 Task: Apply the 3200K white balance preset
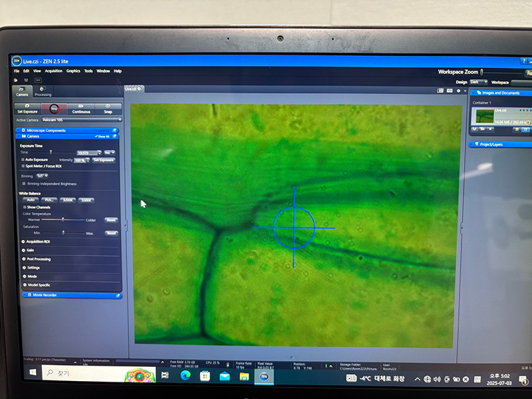pos(68,199)
